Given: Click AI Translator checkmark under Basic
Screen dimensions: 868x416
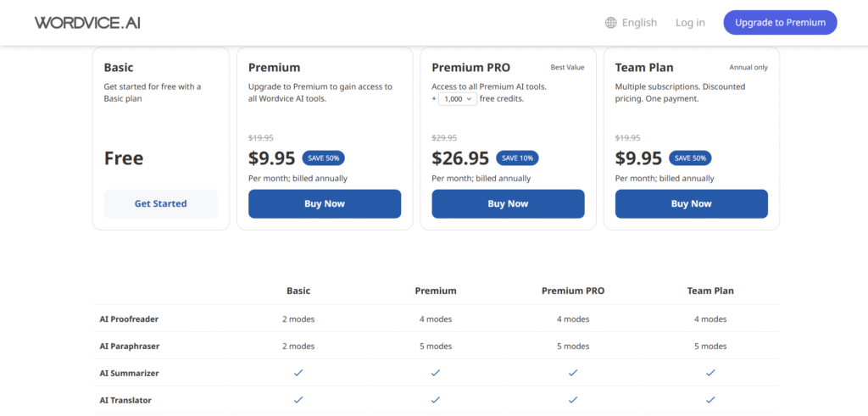Looking at the screenshot, I should pyautogui.click(x=298, y=399).
